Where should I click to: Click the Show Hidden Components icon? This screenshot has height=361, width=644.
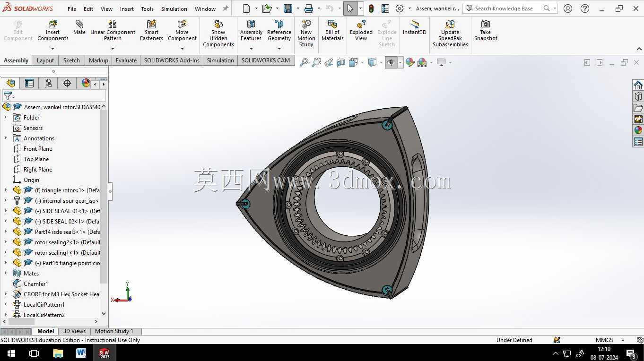pyautogui.click(x=218, y=33)
